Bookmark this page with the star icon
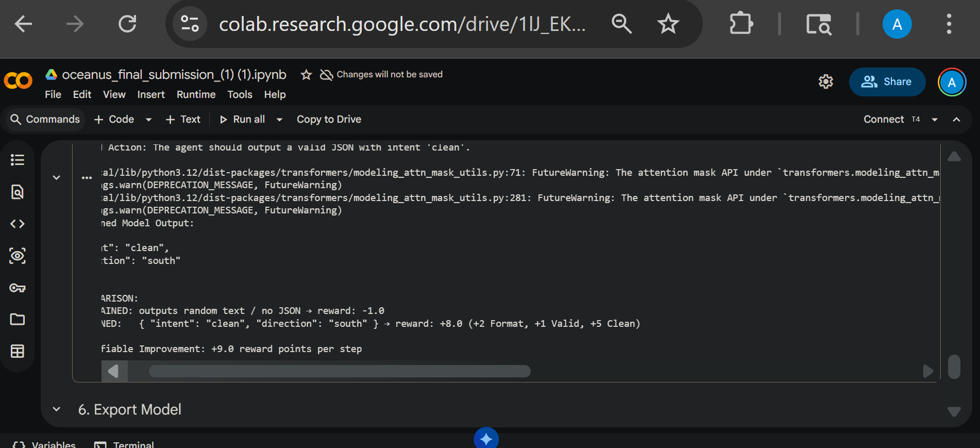The image size is (980, 448). (x=668, y=24)
